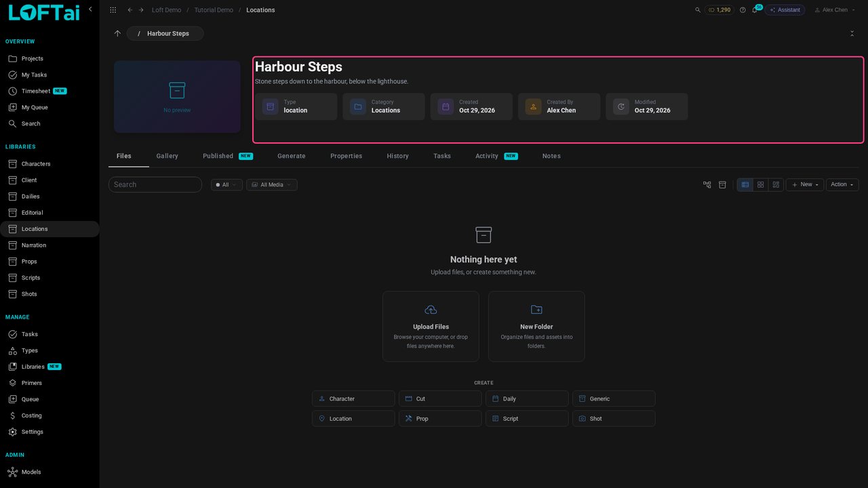The width and height of the screenshot is (868, 488).
Task: Open notifications bell
Action: click(x=754, y=10)
